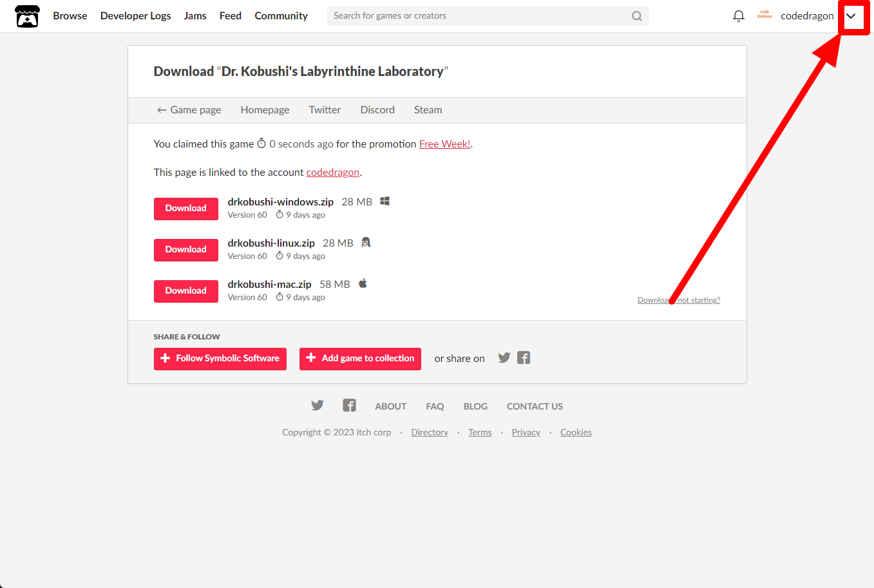Viewport: 874px width, 588px height.
Task: Download drkobushi-linux.zip
Action: 186,250
